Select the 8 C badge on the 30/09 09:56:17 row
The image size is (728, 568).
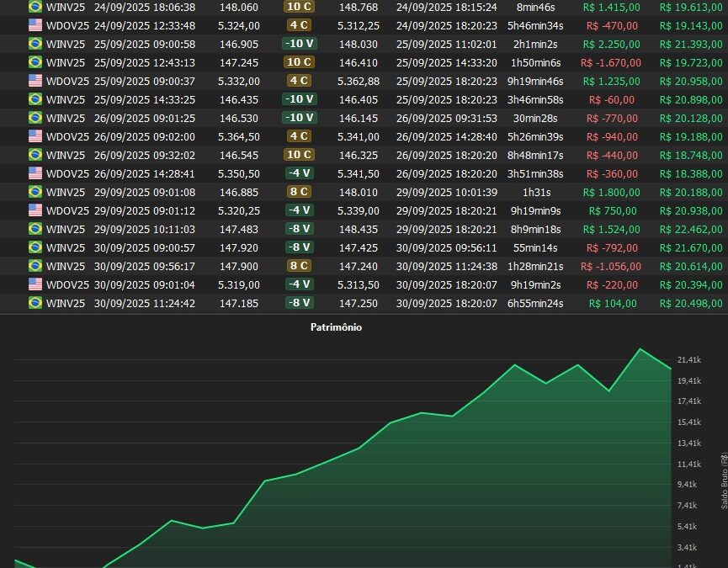299,266
